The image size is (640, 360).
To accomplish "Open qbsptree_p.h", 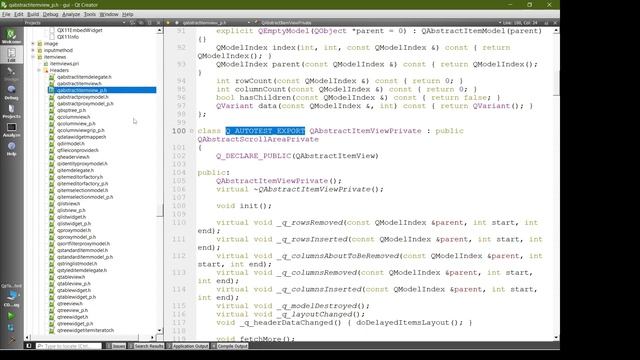I will point(71,110).
